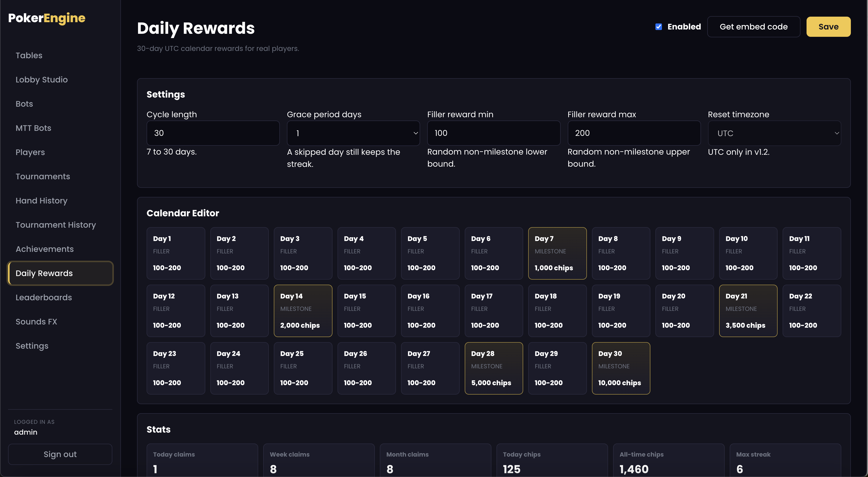
Task: Open the Reset timezone dropdown
Action: click(x=774, y=133)
